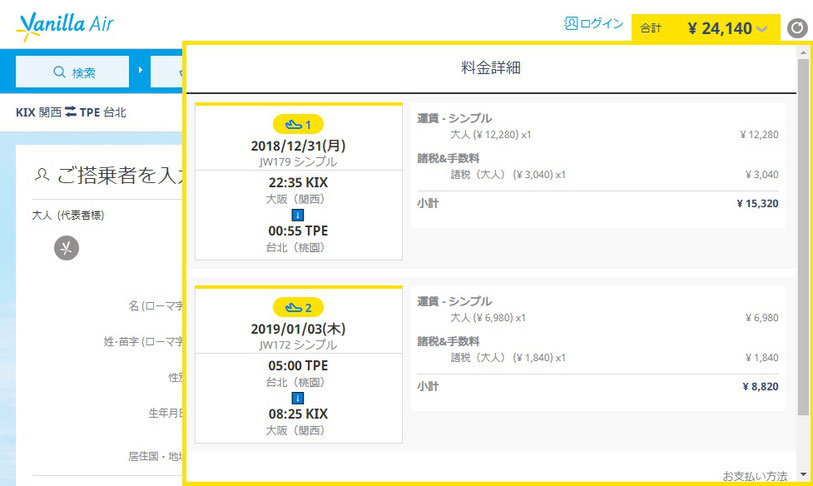The height and width of the screenshot is (486, 813).
Task: Open the search tab
Action: [73, 72]
